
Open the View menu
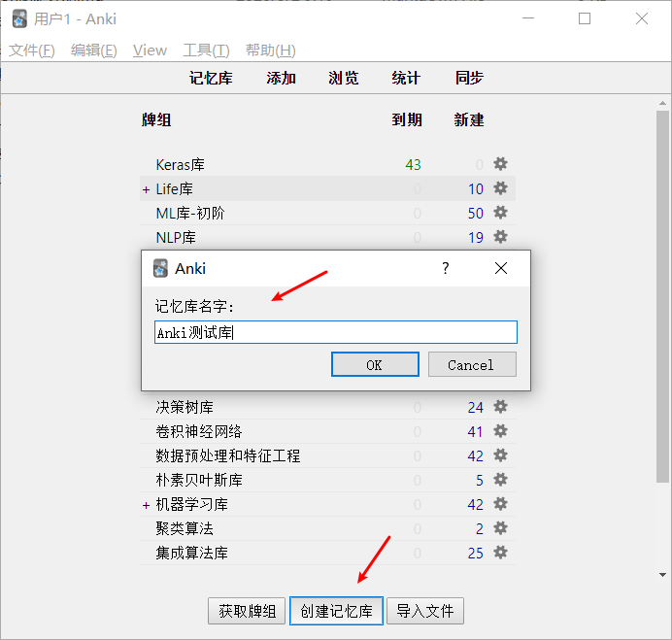tap(150, 51)
